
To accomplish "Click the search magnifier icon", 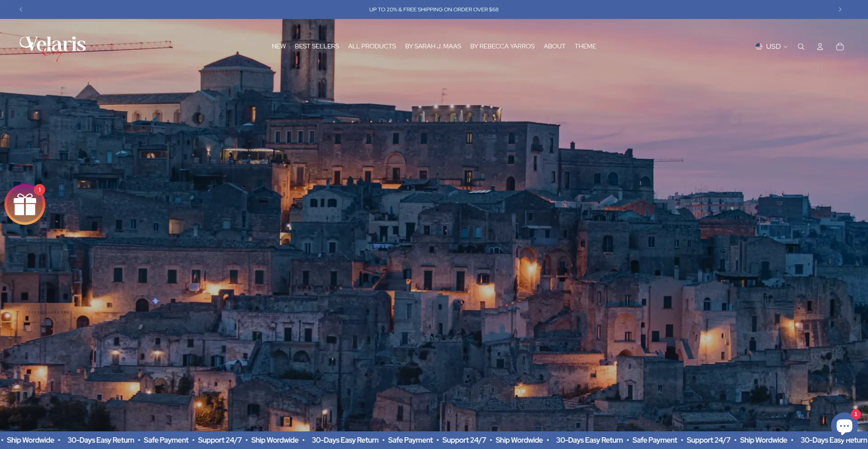I will (x=801, y=47).
